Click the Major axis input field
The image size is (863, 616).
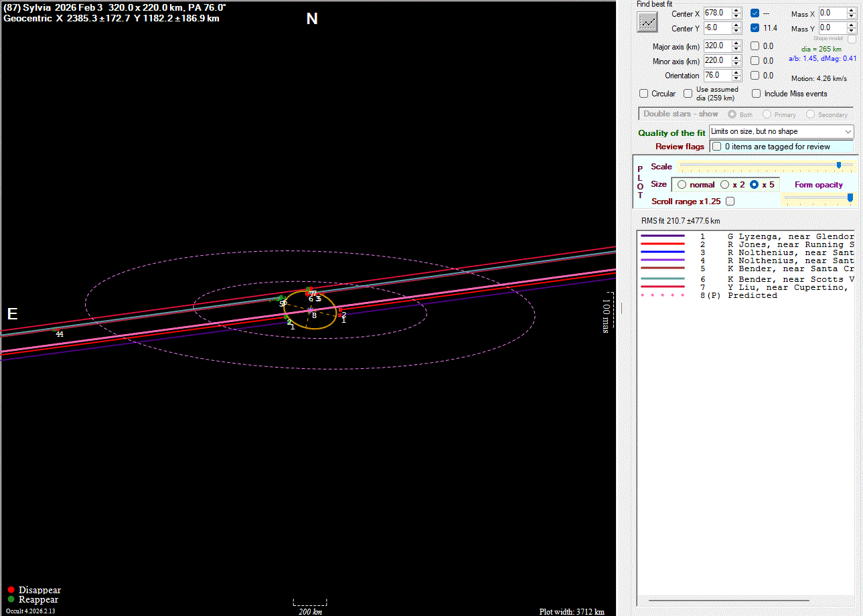pyautogui.click(x=716, y=46)
